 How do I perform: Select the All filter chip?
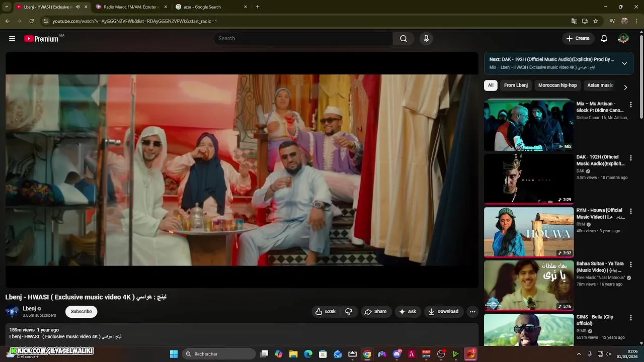491,85
